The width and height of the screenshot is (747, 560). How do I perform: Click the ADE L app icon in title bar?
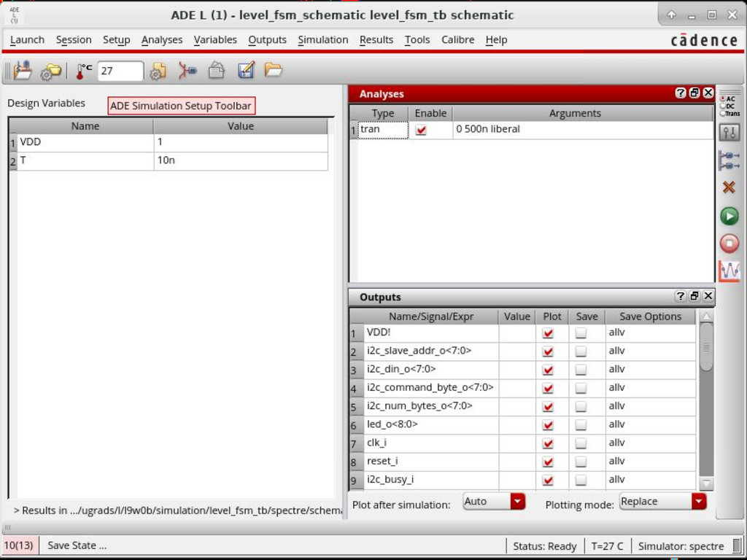point(15,15)
